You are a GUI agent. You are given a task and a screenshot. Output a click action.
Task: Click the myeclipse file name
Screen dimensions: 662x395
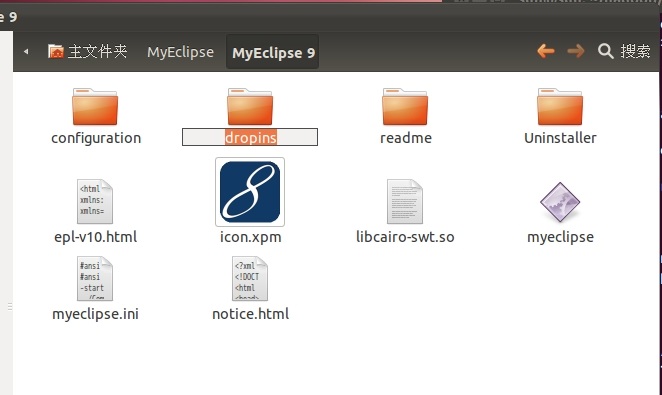[x=560, y=237]
